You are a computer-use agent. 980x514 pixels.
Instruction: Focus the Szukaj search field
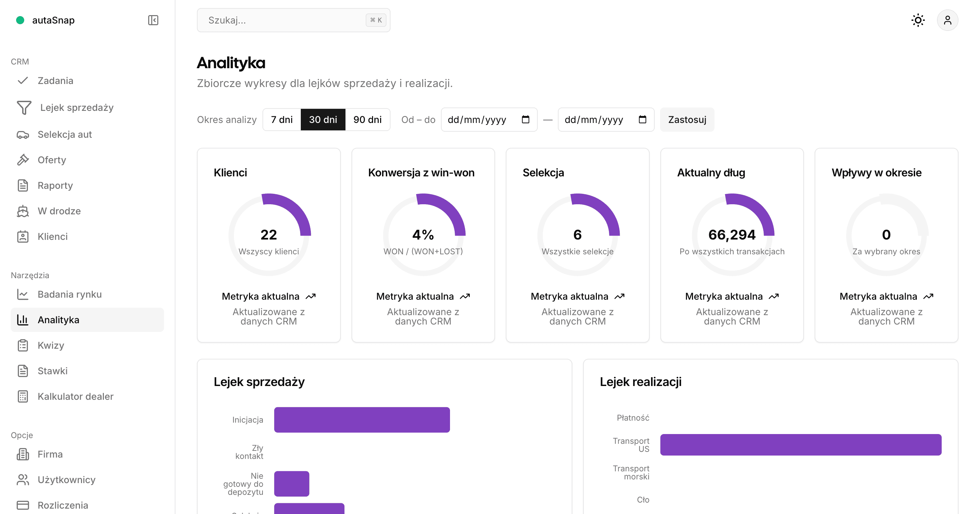pyautogui.click(x=293, y=20)
